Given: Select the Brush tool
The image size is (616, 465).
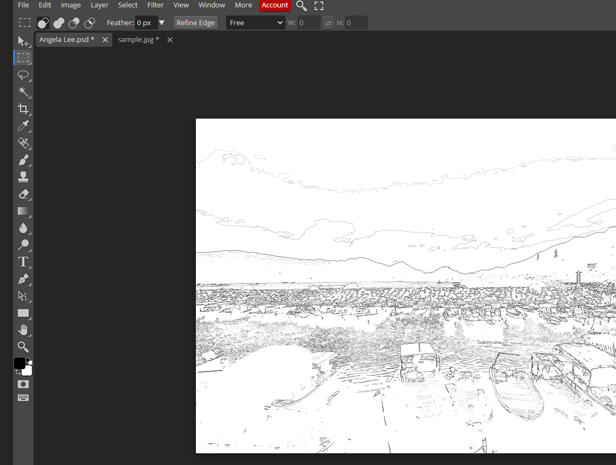Looking at the screenshot, I should pos(23,160).
